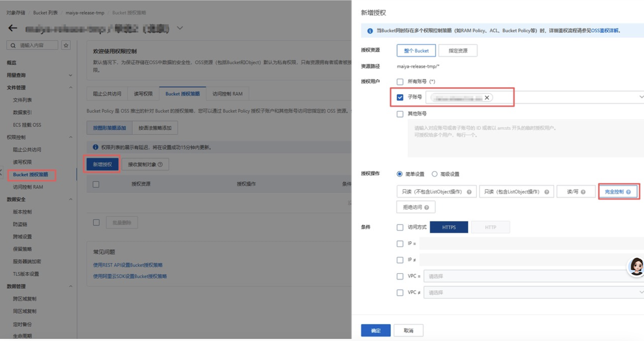Open the assistant avatar chat icon
This screenshot has width=644, height=341.
pos(636,267)
